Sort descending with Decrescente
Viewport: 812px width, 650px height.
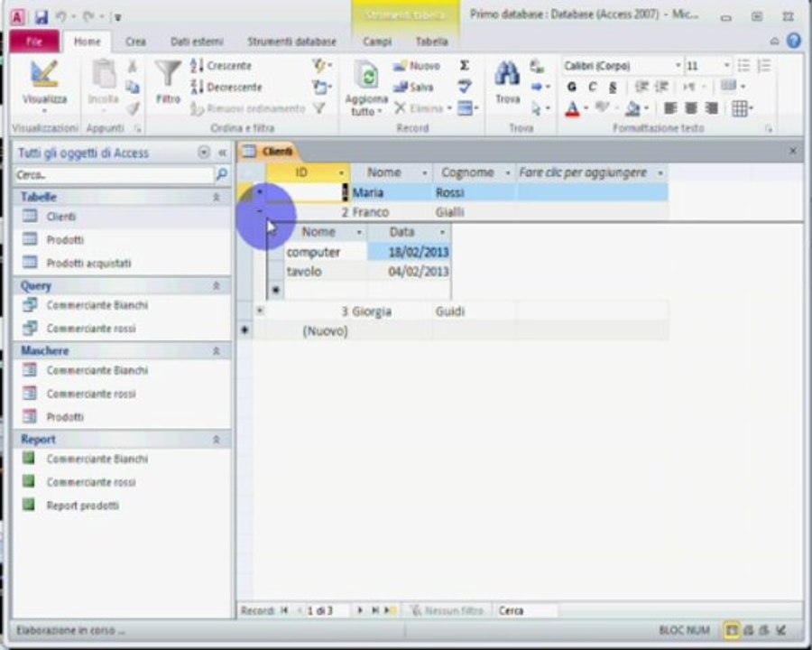click(226, 87)
